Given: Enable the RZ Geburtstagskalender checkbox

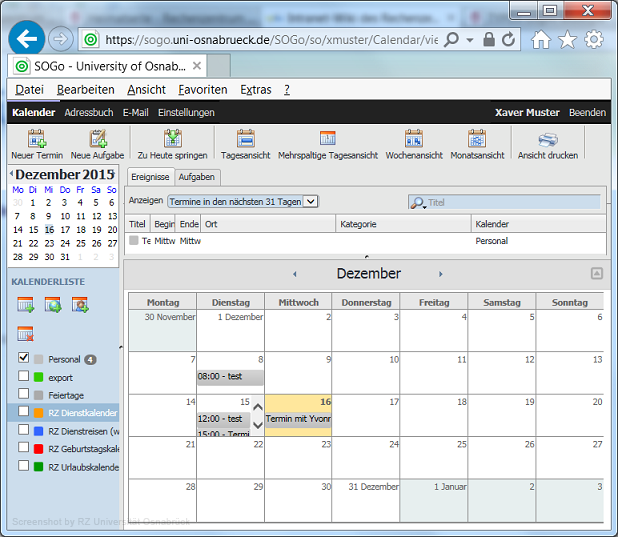Looking at the screenshot, I should (x=23, y=447).
